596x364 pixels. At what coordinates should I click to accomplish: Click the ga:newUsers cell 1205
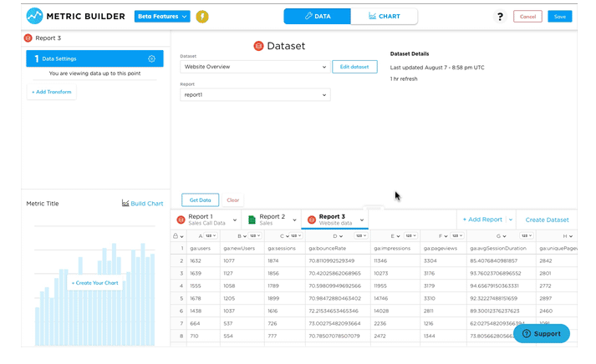point(242,298)
